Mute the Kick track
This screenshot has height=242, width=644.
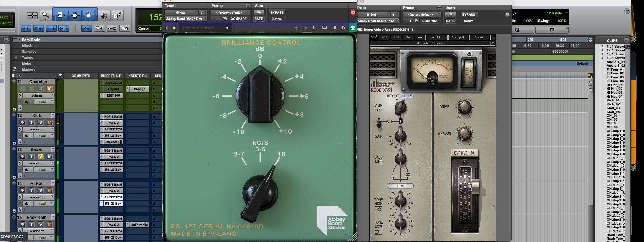click(x=50, y=122)
